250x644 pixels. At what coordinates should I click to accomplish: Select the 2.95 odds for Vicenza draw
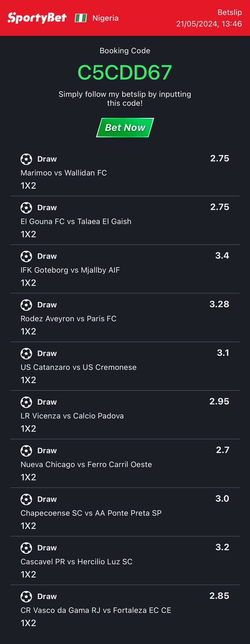tap(219, 401)
